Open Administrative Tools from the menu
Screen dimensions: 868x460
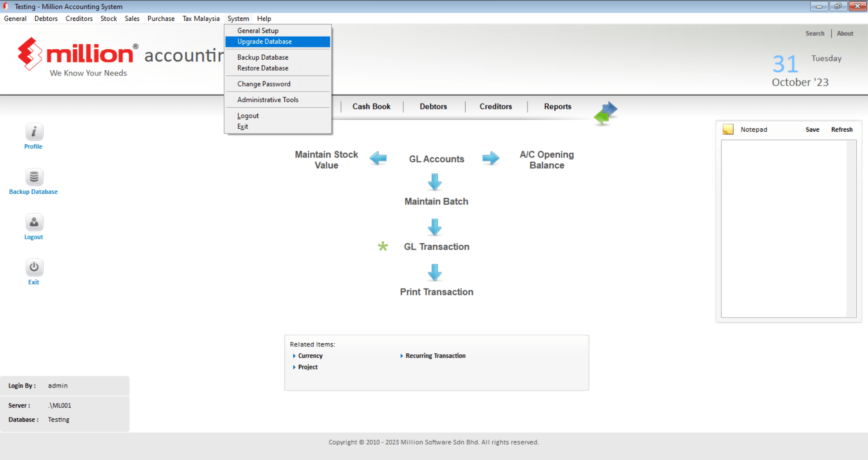[x=268, y=100]
